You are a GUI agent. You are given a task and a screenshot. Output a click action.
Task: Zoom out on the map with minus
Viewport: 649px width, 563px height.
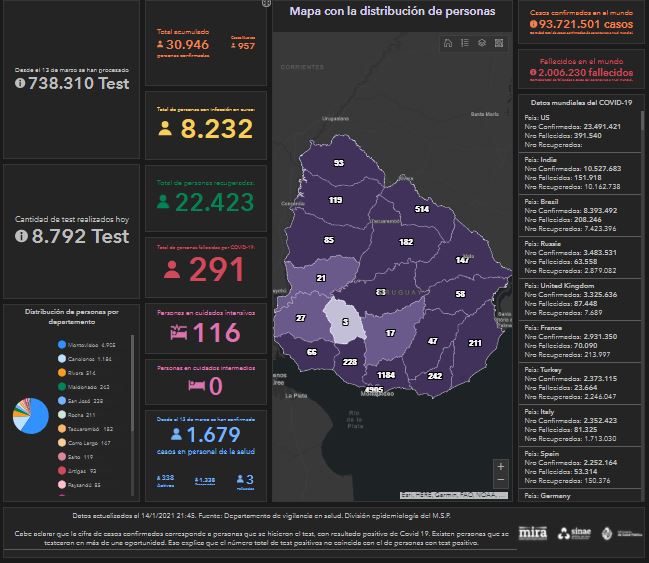pyautogui.click(x=500, y=481)
